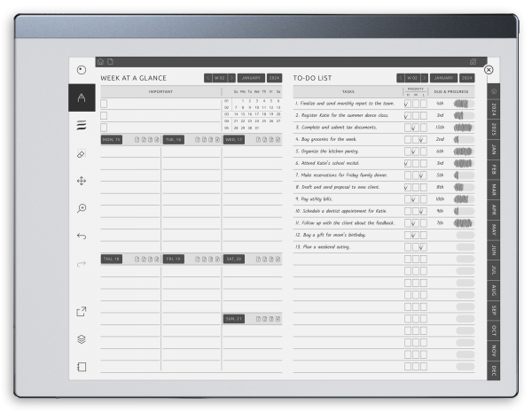
Task: Open first note page icon for FRI, 19
Action: point(198,259)
